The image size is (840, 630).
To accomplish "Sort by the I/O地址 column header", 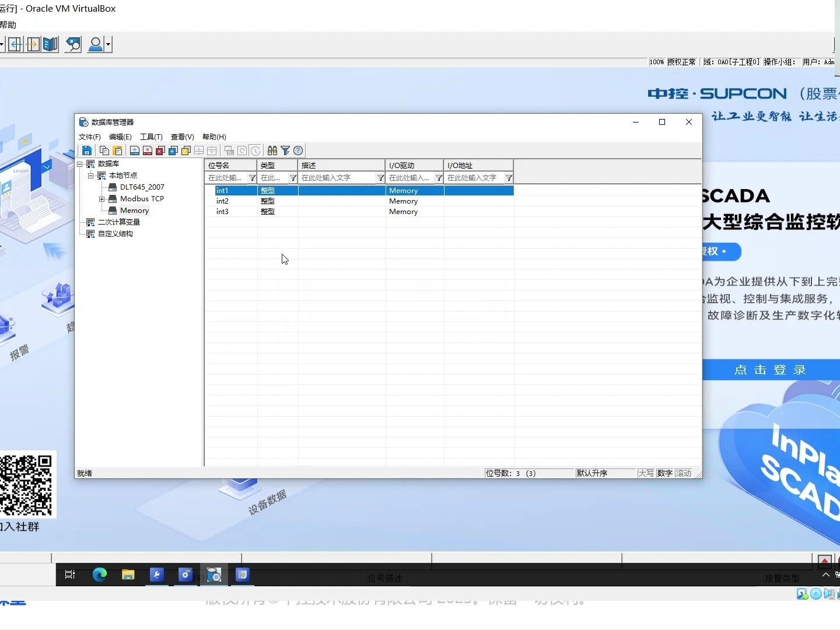I will coord(479,166).
